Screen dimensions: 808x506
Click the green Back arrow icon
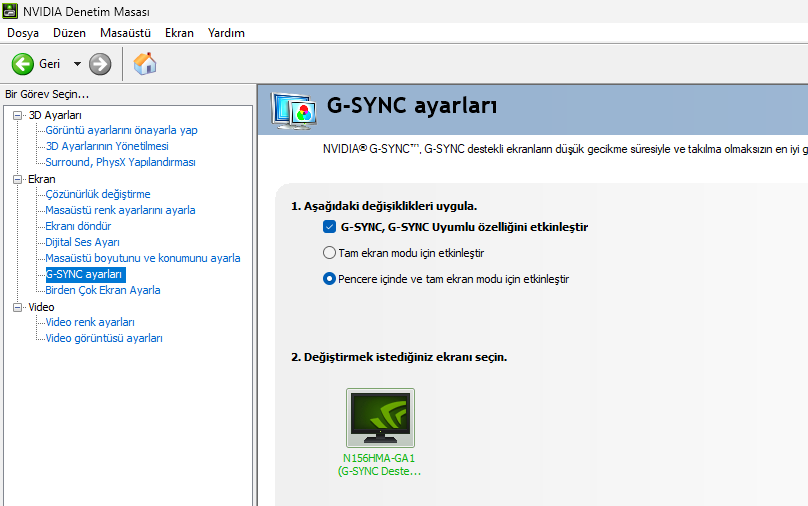23,64
